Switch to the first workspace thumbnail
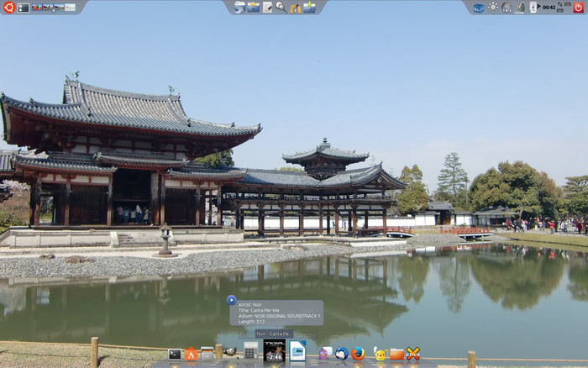588x368 pixels. pos(37,7)
